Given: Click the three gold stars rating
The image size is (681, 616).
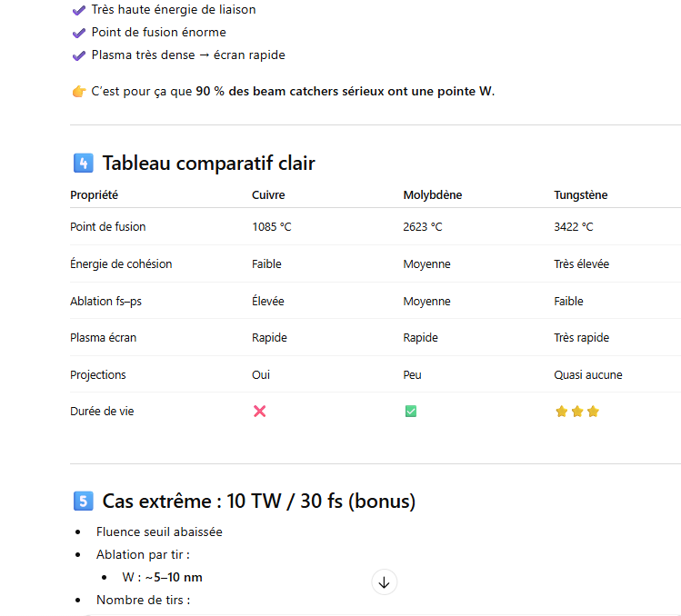Looking at the screenshot, I should click(577, 412).
